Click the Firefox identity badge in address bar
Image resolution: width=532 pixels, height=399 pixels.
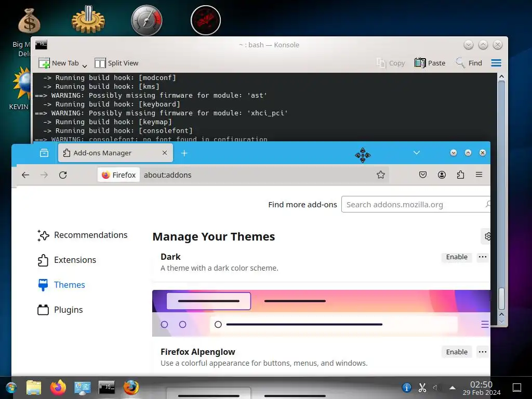[x=119, y=175]
